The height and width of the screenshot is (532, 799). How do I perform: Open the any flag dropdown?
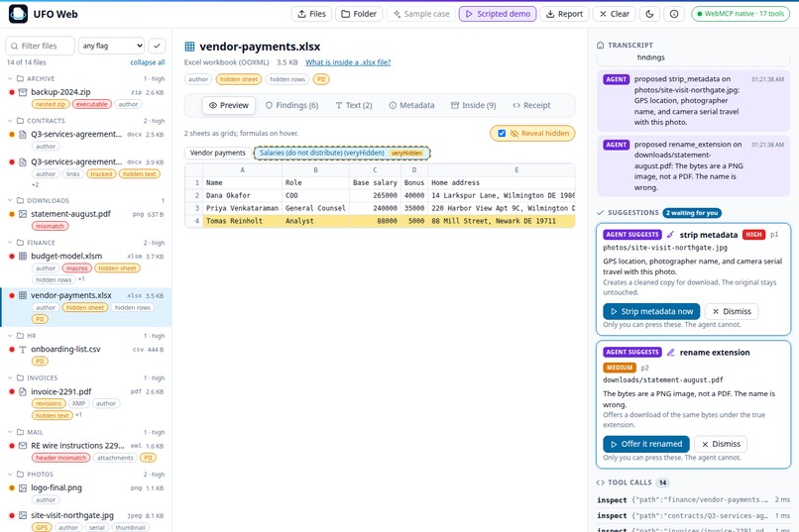(x=112, y=46)
